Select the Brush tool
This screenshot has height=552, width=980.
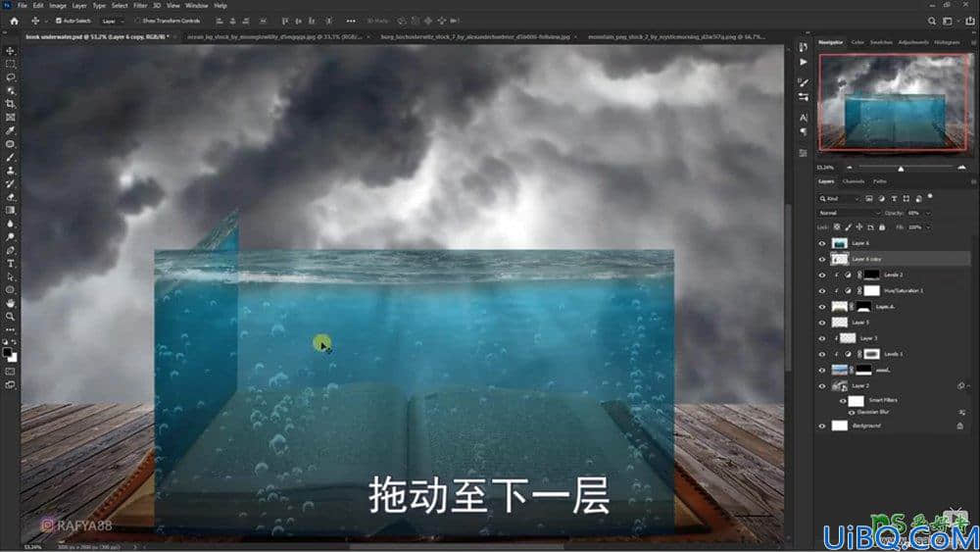tap(10, 157)
